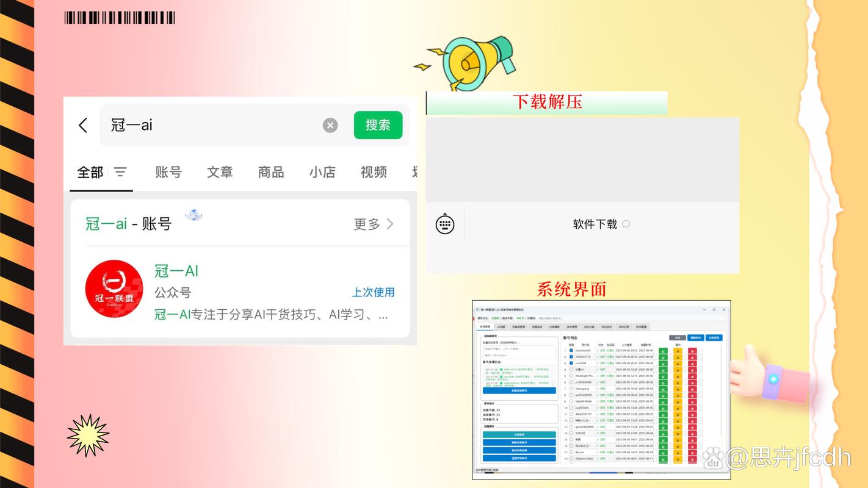Open the filter icon next to 全部
This screenshot has height=488, width=868.
[x=121, y=172]
